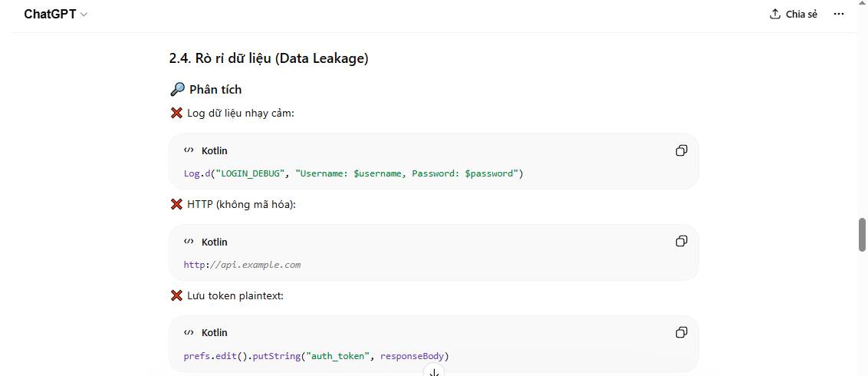Image resolution: width=868 pixels, height=376 pixels.
Task: Click the red X beside Log dữ liệu nhạy cảm
Action: [x=176, y=114]
